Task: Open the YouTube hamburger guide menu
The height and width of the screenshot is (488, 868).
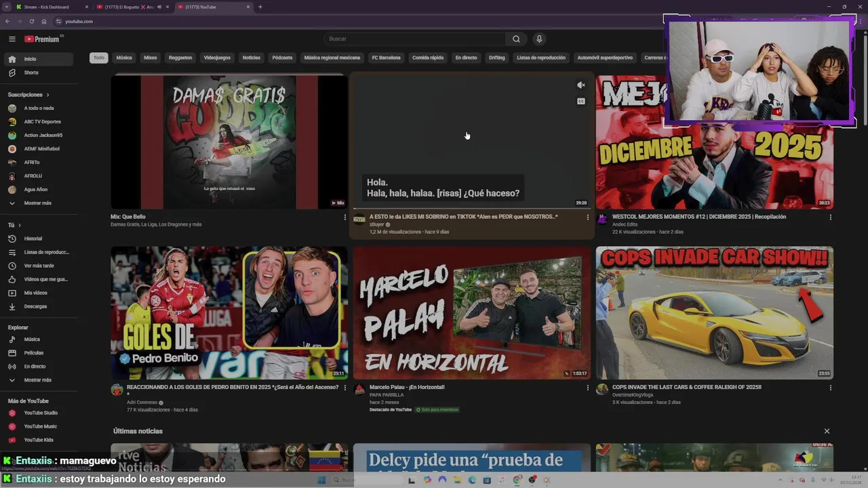Action: pos(12,39)
